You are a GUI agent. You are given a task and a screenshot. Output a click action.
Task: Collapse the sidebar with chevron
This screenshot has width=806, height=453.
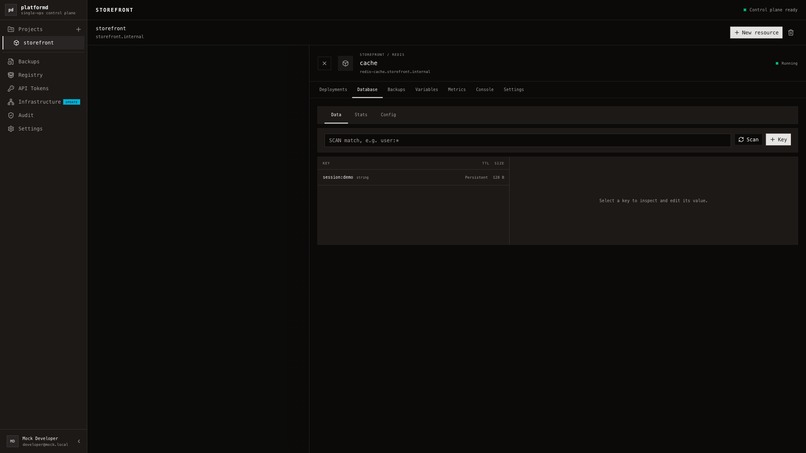[x=79, y=441]
